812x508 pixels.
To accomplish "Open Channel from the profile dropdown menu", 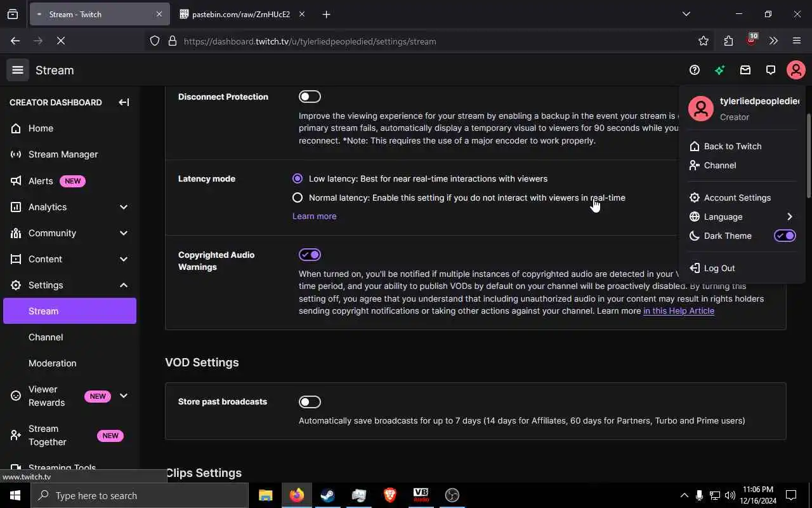I will (741, 165).
